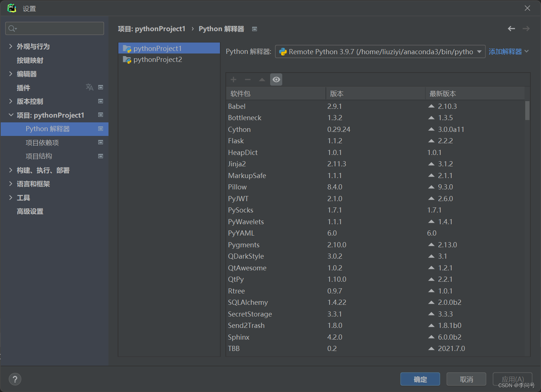The height and width of the screenshot is (392, 541).
Task: Click the back arrow navigation icon
Action: (511, 29)
